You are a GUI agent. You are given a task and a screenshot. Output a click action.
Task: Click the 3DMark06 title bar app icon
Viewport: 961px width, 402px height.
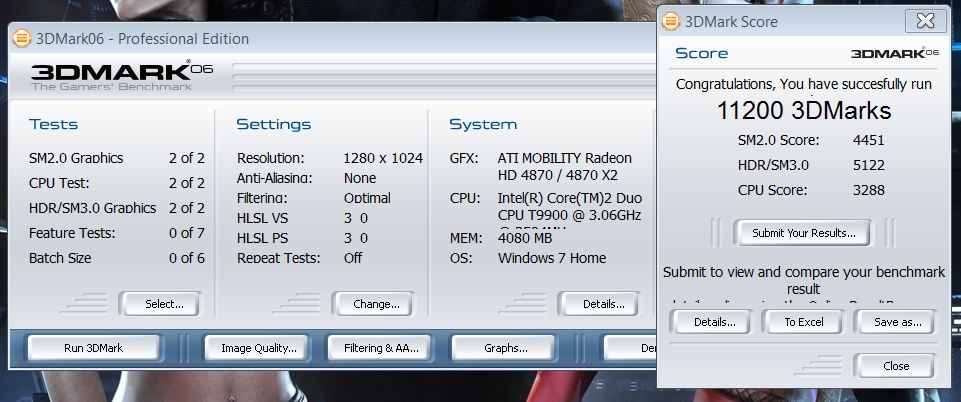click(x=22, y=39)
